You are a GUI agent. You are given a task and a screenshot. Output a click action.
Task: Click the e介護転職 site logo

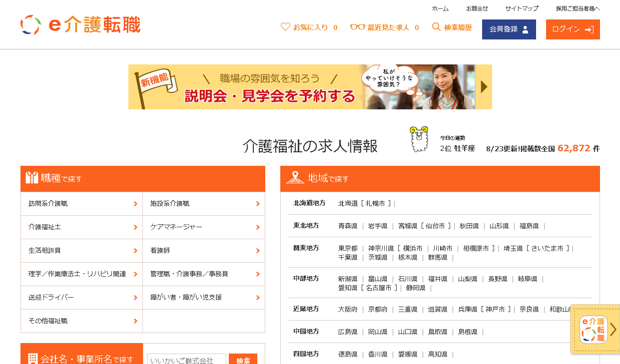80,25
